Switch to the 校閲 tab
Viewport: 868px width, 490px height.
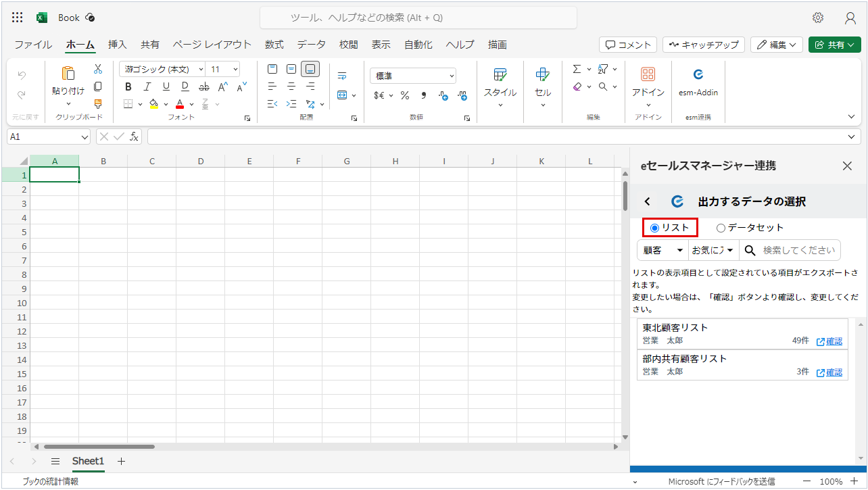tap(349, 45)
